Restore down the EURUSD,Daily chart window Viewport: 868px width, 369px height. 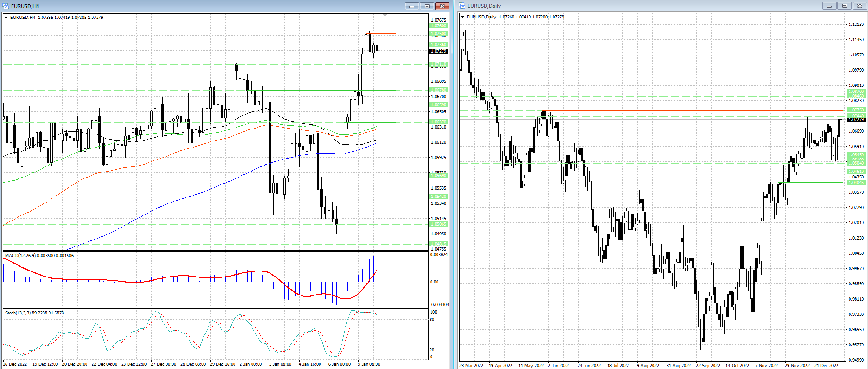pyautogui.click(x=844, y=6)
